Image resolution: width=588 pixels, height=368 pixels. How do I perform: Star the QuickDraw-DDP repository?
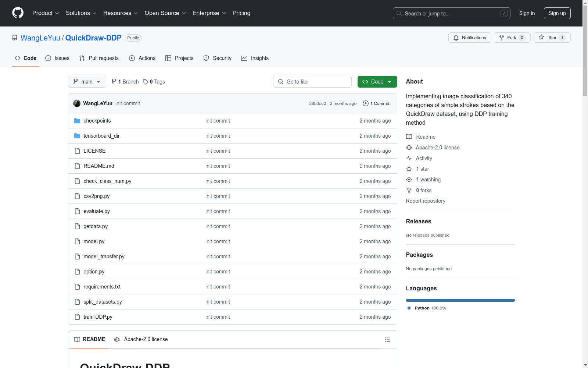tap(552, 38)
